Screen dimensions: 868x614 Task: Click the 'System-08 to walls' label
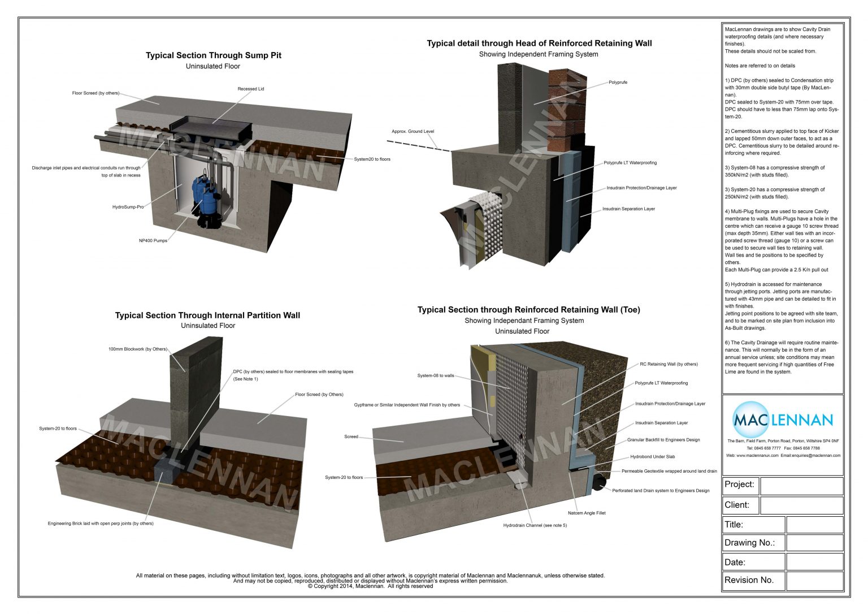point(435,375)
